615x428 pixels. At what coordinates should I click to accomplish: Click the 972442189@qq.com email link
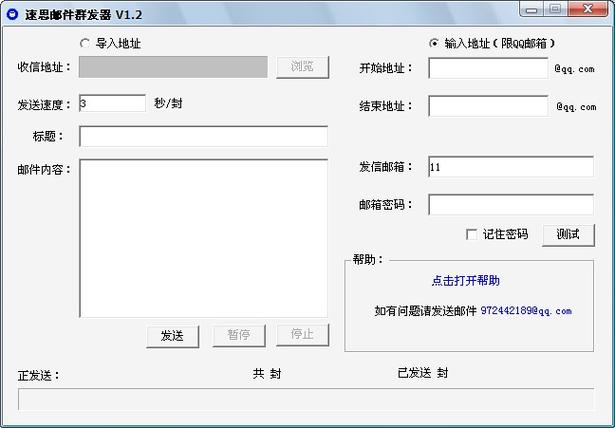click(x=526, y=311)
